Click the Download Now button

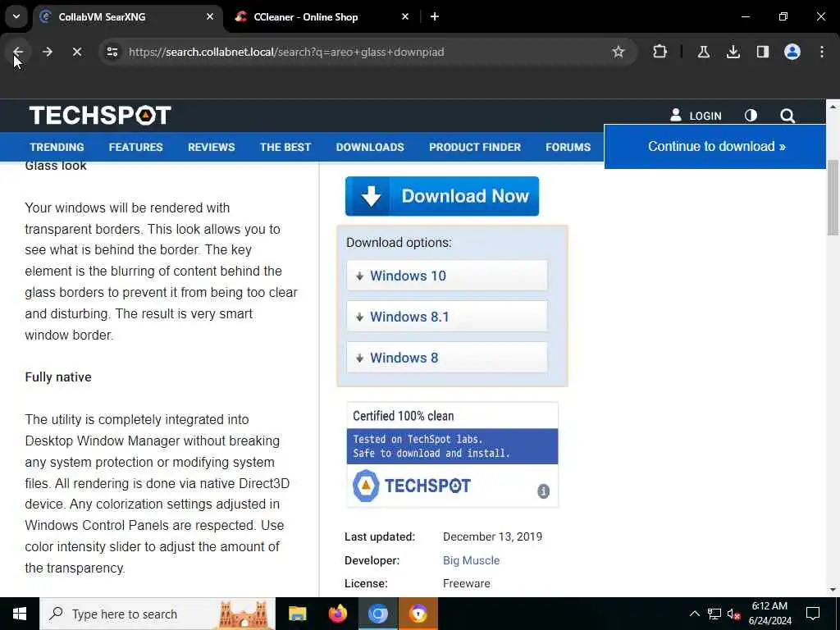(442, 196)
